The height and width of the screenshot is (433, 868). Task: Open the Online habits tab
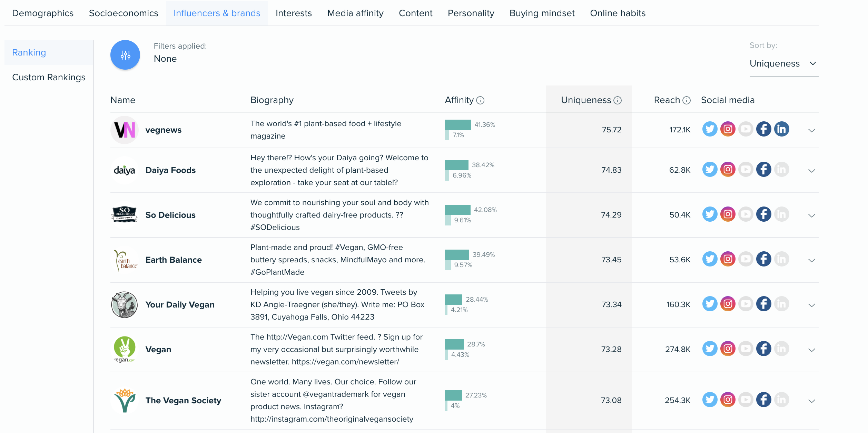pos(618,13)
